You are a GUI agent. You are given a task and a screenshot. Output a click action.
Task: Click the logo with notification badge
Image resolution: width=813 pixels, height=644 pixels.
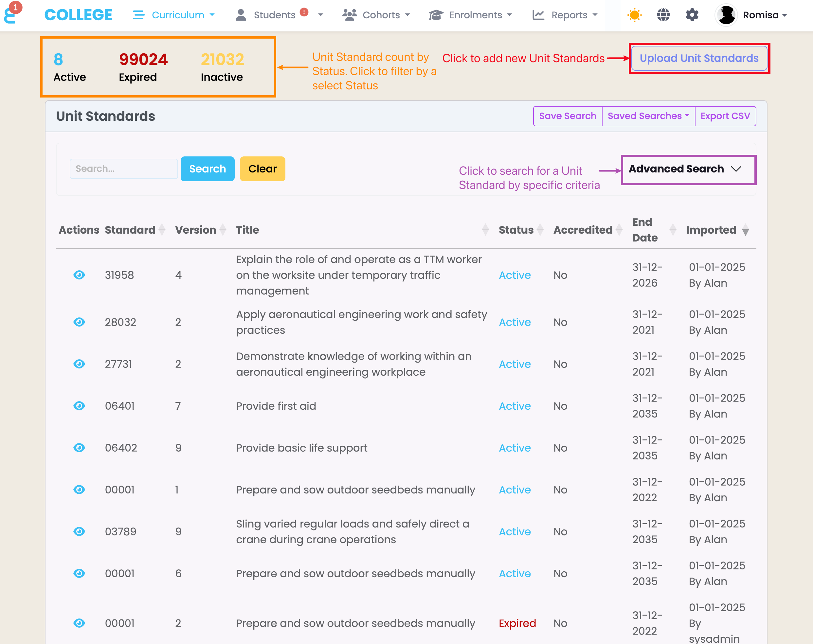click(x=11, y=13)
